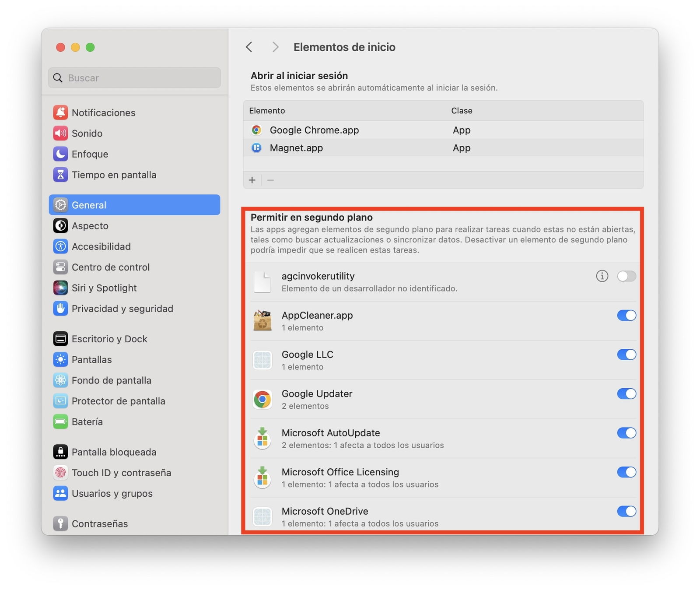Open Tiempo en pantalla hourglass icon
Image resolution: width=700 pixels, height=590 pixels.
click(x=60, y=175)
